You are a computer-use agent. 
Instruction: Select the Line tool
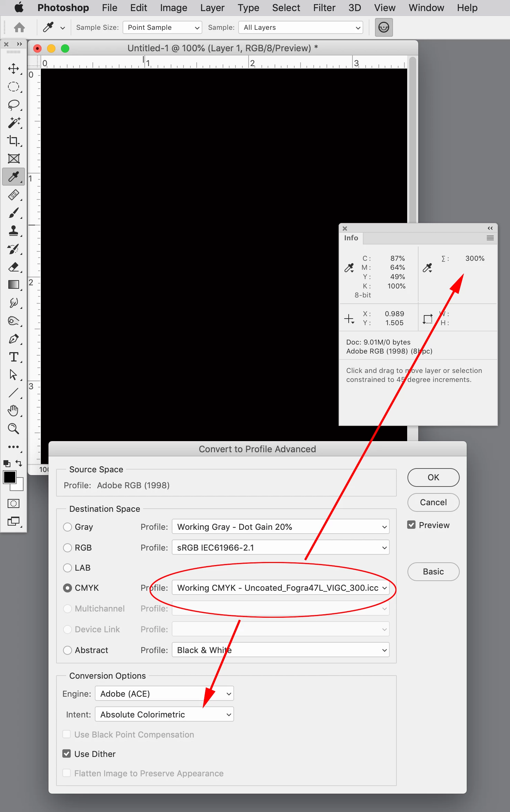[14, 393]
